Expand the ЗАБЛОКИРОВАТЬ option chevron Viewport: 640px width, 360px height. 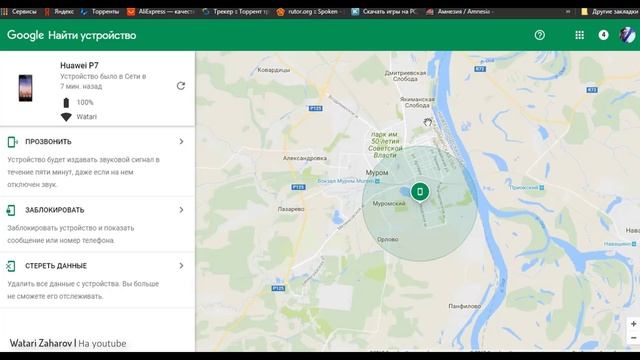pyautogui.click(x=181, y=210)
